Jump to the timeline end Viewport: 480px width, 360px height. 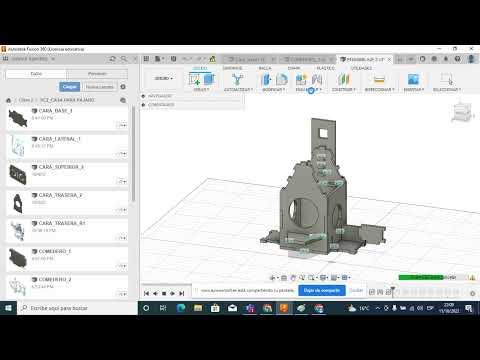coord(181,293)
